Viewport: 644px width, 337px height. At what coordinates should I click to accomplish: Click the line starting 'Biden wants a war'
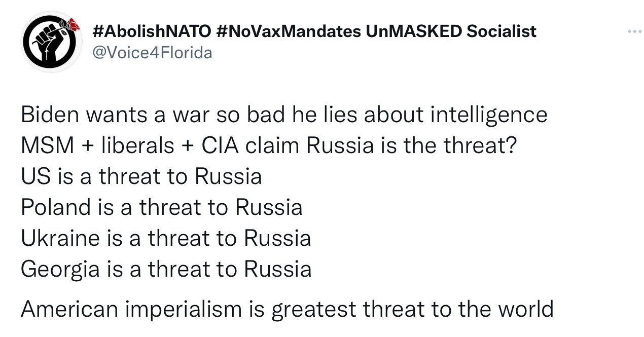[284, 115]
